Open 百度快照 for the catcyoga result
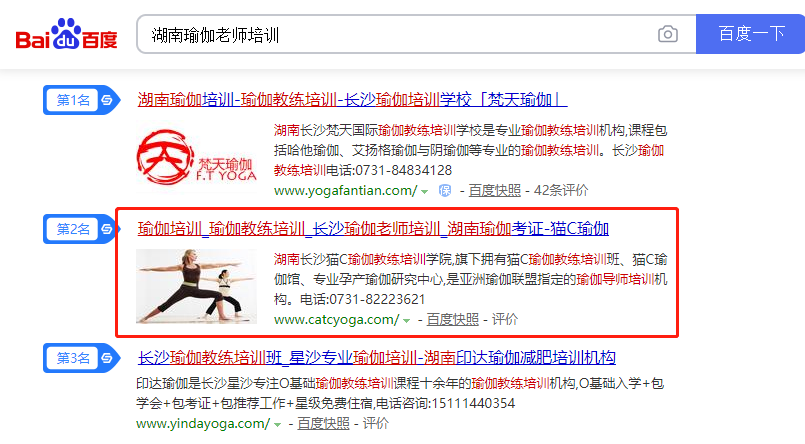The width and height of the screenshot is (805, 444). point(452,319)
